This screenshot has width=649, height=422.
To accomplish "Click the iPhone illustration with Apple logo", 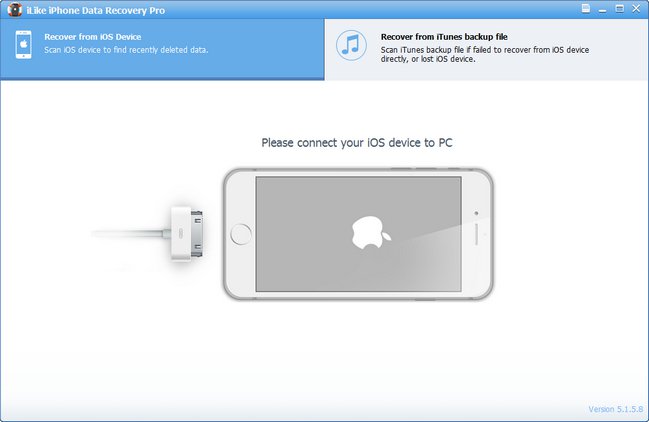I will pos(358,234).
